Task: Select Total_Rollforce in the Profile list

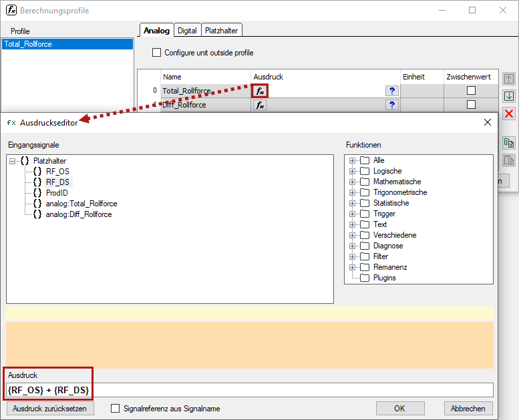Action: (67, 44)
